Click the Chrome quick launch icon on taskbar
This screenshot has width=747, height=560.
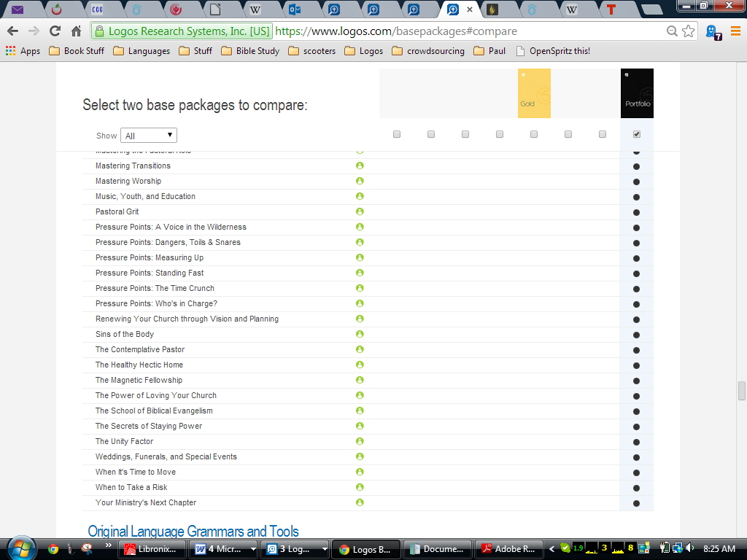(x=53, y=549)
